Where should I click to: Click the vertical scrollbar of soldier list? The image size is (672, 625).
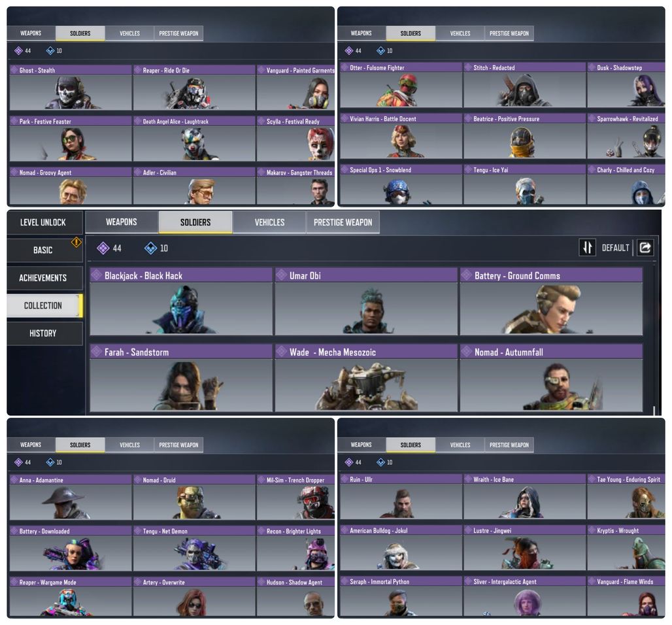coord(654,339)
